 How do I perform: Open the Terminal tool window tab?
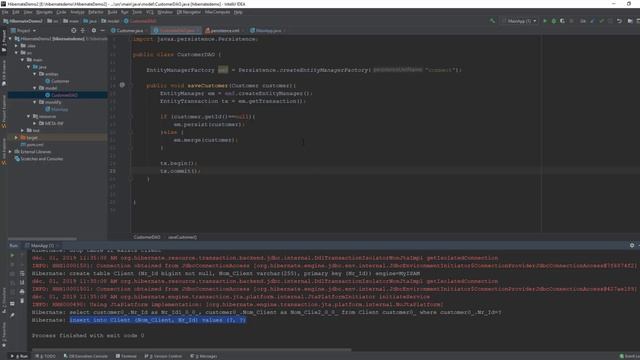click(126, 356)
